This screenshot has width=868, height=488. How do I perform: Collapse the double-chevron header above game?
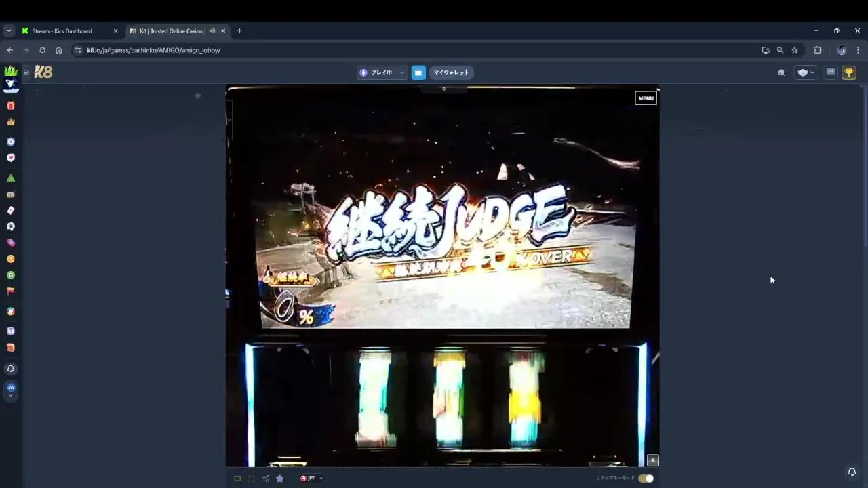[x=444, y=89]
